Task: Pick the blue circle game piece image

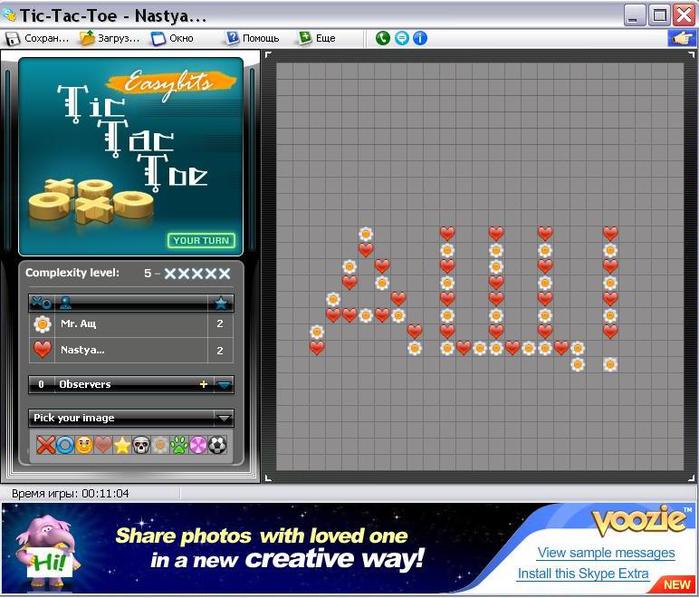Action: tap(65, 445)
